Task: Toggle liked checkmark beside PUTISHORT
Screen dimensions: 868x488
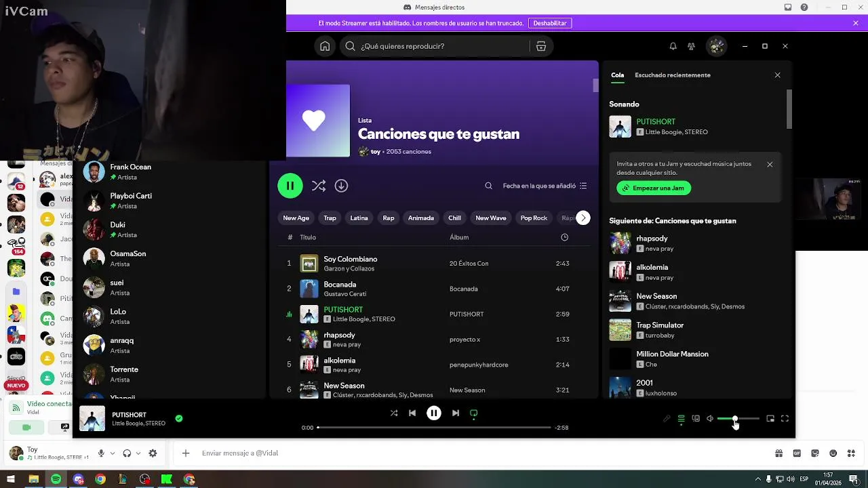Action: (x=179, y=418)
